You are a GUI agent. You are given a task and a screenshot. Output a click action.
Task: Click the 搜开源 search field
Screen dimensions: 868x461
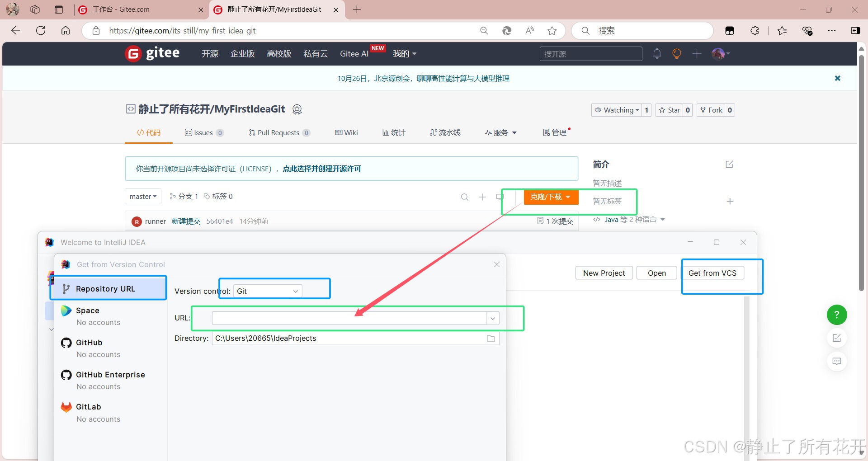[x=591, y=54]
